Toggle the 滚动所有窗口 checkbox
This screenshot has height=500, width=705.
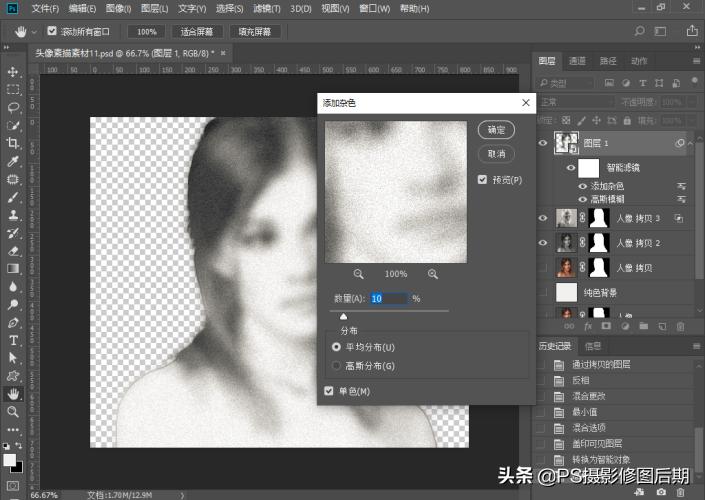[x=52, y=31]
